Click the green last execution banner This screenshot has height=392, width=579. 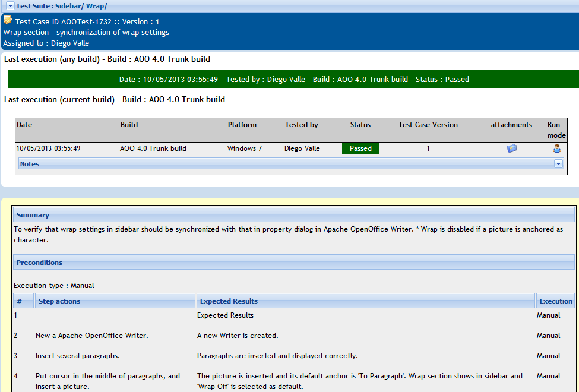(x=294, y=79)
